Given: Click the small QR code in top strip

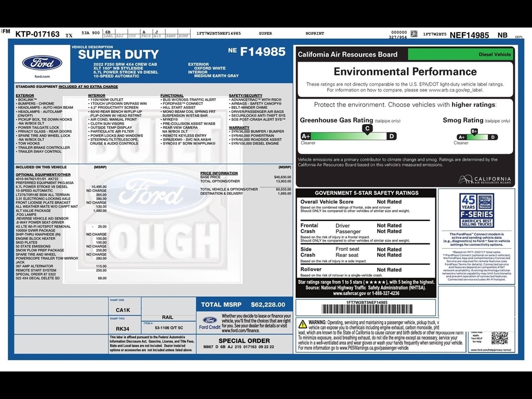Looking at the screenshot, I should (x=414, y=34).
